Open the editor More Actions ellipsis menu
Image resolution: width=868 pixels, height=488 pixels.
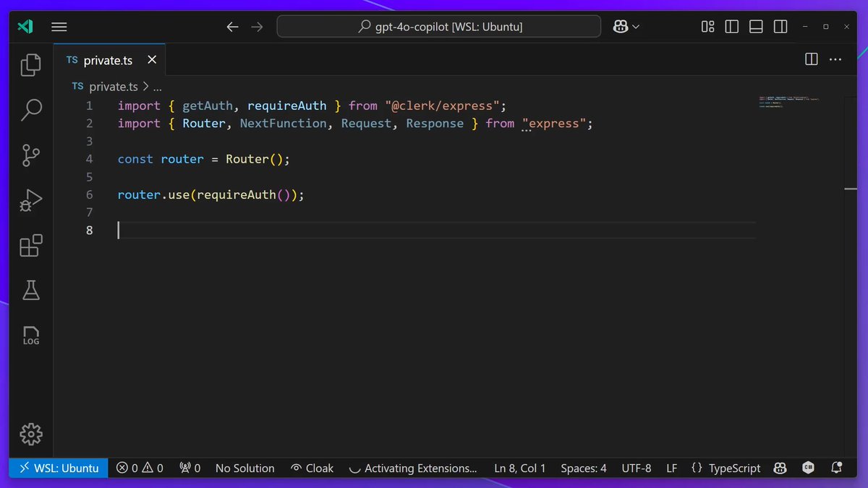click(x=835, y=59)
